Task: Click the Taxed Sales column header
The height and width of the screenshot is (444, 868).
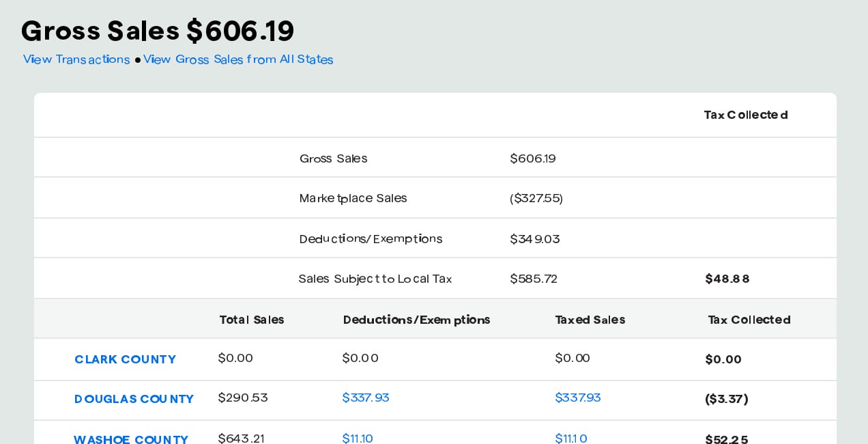Action: pos(590,320)
